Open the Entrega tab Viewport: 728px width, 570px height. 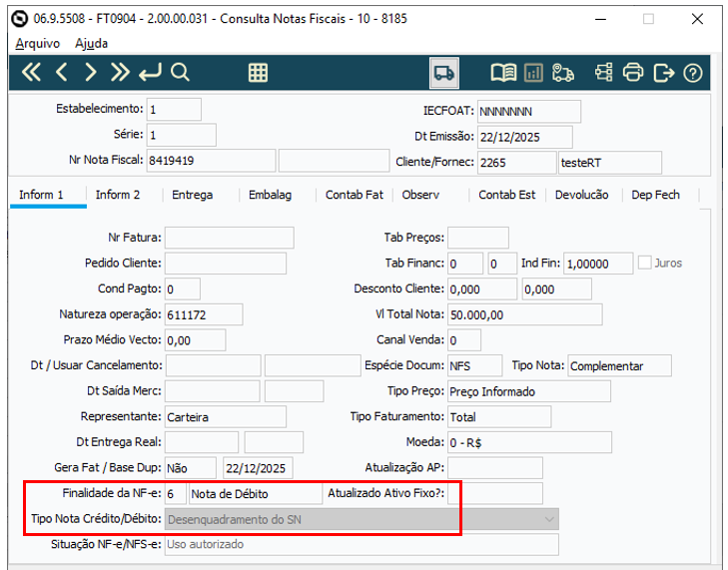point(192,195)
